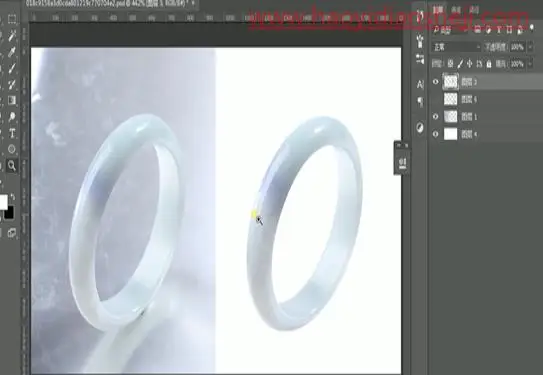The image size is (543, 375).
Task: Click the 不透明度 opacity label
Action: tap(496, 47)
